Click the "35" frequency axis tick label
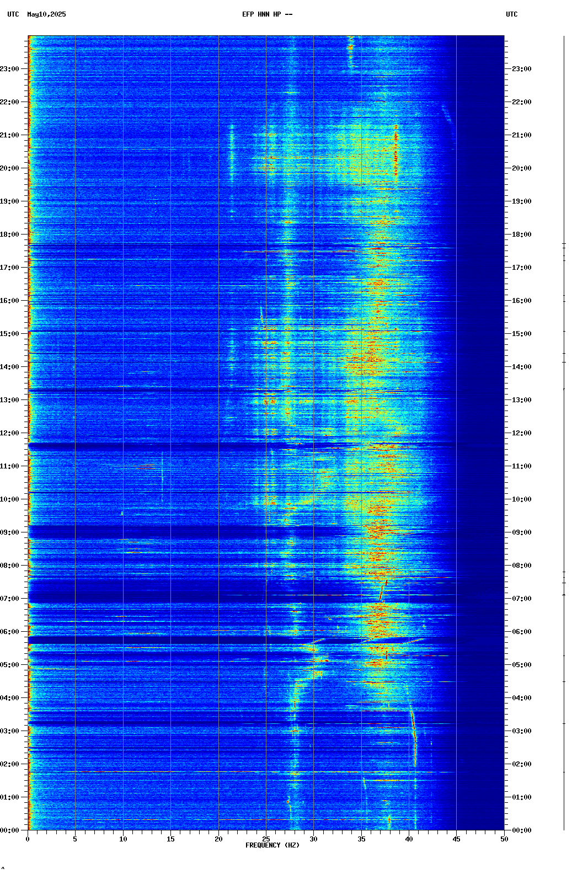The image size is (588, 874). coord(361,839)
